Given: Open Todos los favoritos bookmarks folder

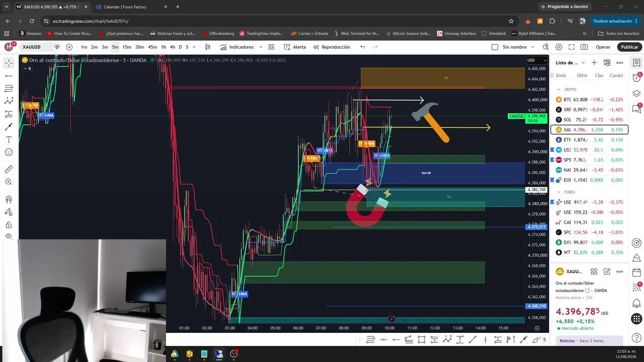Looking at the screenshot, I should pyautogui.click(x=618, y=34).
